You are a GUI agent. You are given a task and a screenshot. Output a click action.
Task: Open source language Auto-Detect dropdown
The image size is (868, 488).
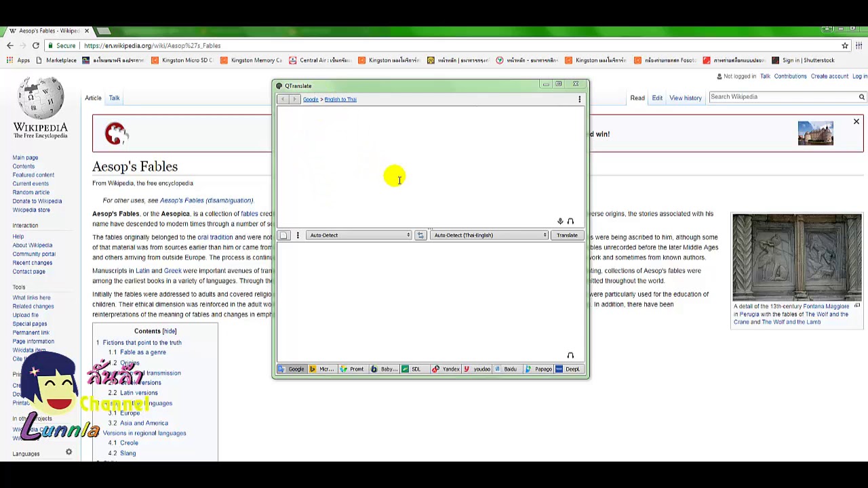coord(359,235)
